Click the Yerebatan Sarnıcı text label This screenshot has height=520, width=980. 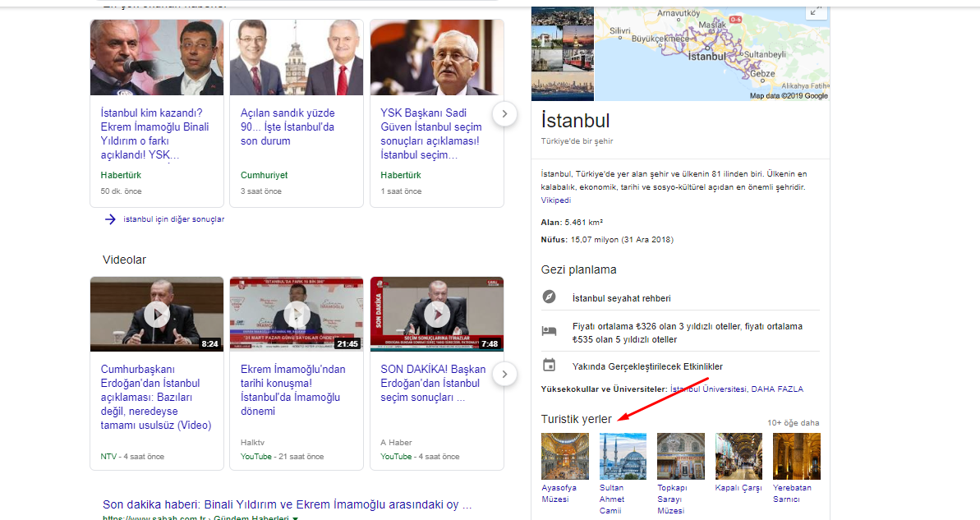click(x=792, y=494)
